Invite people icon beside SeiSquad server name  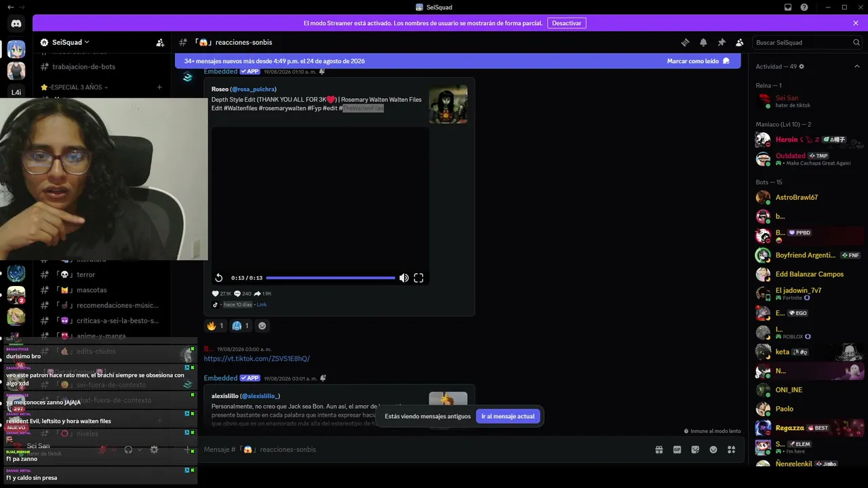[x=160, y=42]
